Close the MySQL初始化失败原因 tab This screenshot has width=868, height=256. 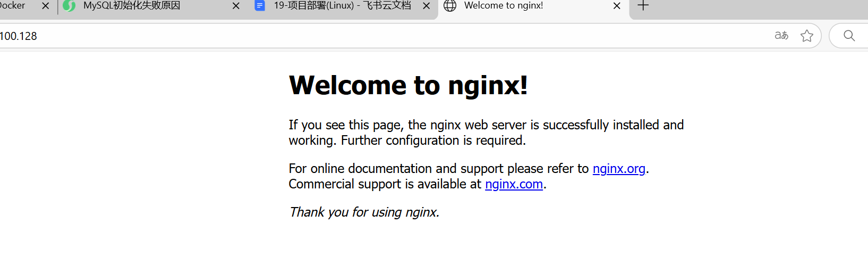[x=236, y=6]
